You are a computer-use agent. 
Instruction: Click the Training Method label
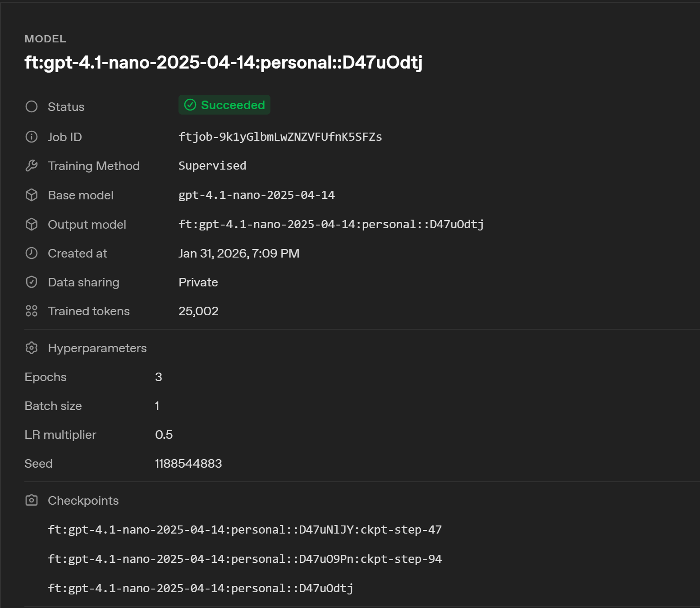click(94, 166)
